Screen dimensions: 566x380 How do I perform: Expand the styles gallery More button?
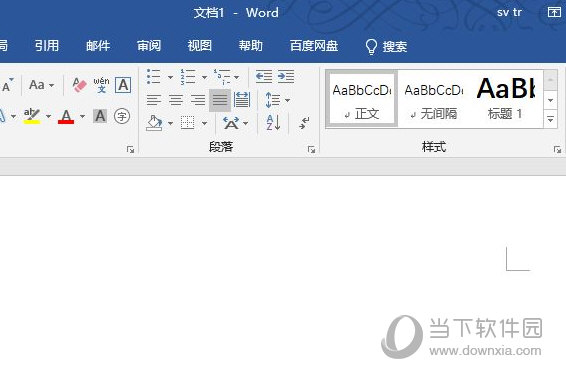(550, 118)
